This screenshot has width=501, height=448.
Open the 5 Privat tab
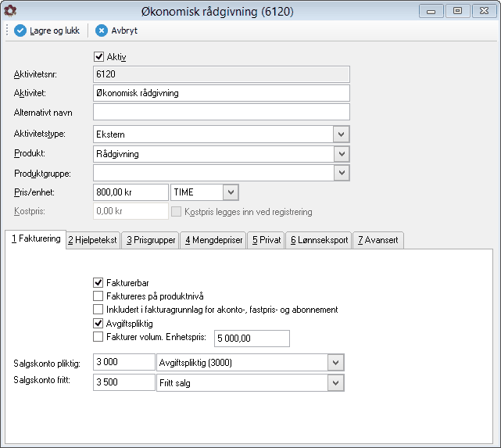(267, 240)
